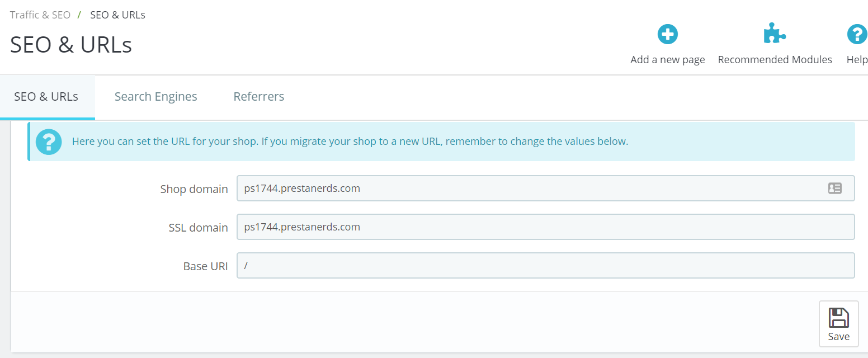This screenshot has height=358, width=868.
Task: Click the question mark icon in the info banner
Action: (x=49, y=142)
